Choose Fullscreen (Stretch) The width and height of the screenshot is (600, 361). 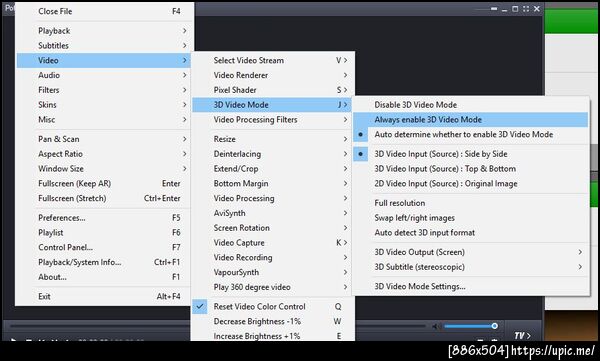tap(104, 198)
